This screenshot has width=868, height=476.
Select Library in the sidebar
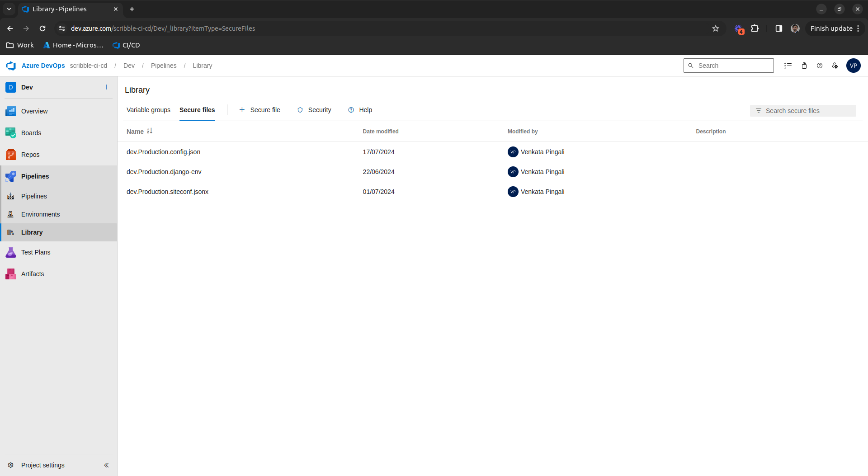(x=59, y=232)
